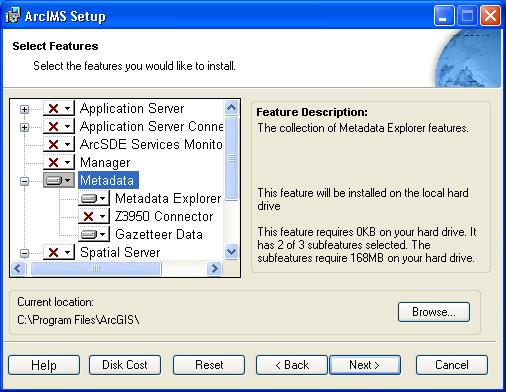Viewport: 506px width, 392px height.
Task: Select Gazetteer Data subfeature label
Action: tap(159, 234)
